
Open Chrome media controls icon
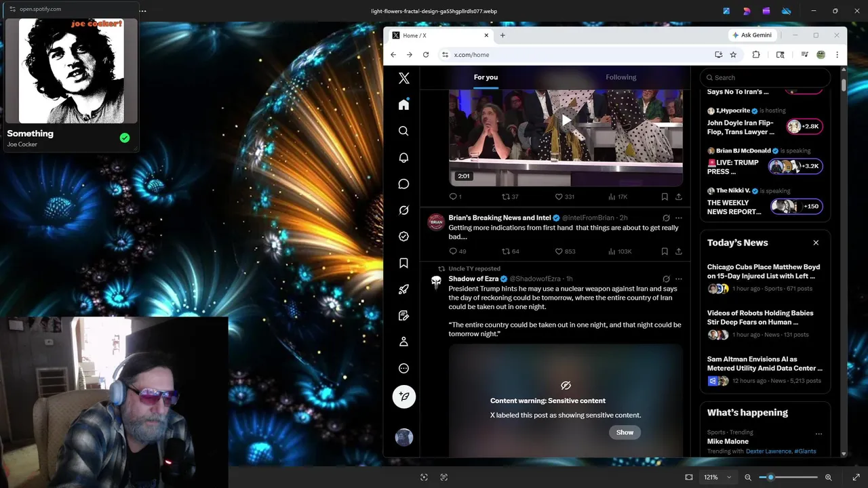804,55
